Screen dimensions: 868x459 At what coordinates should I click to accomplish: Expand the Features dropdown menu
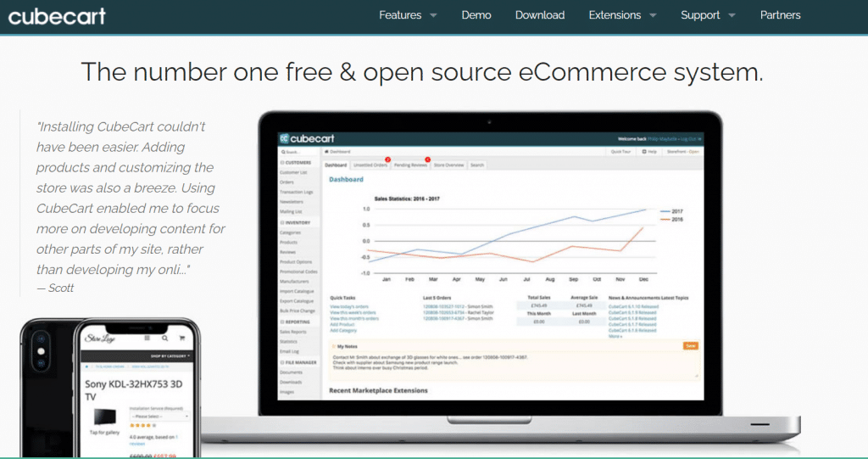click(x=408, y=15)
